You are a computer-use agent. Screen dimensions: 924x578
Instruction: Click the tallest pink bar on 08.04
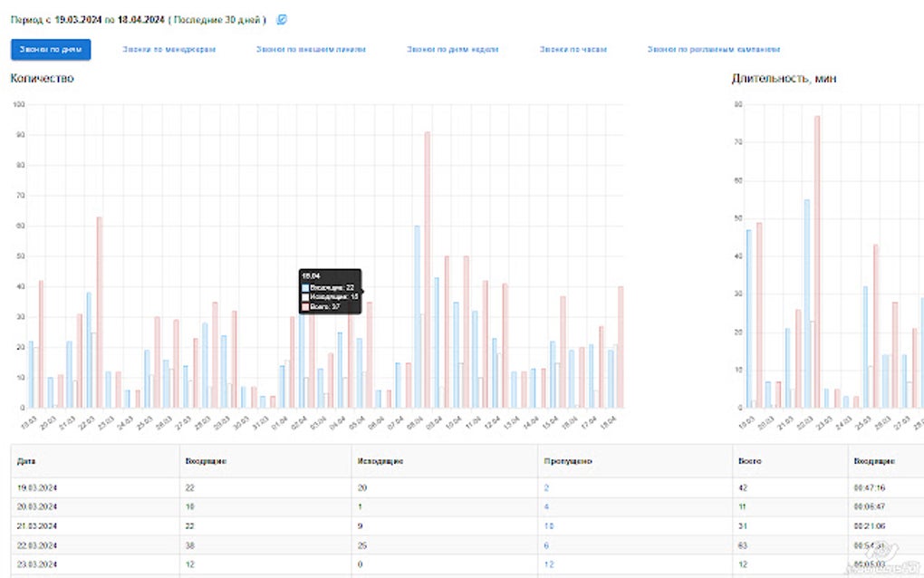coord(428,270)
